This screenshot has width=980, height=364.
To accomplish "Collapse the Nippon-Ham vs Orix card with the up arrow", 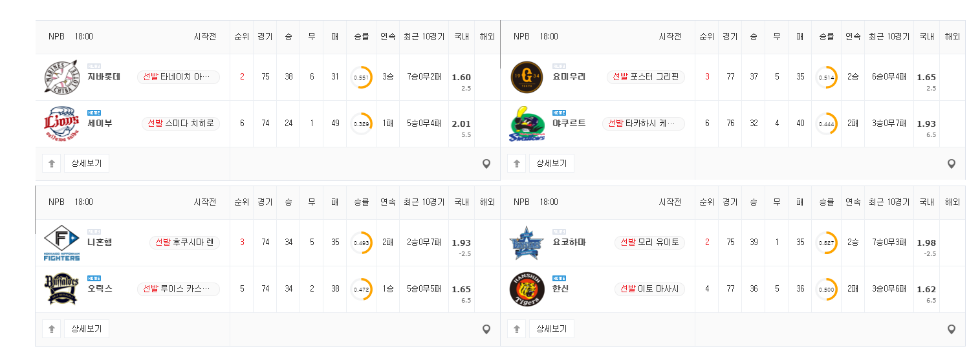I will (51, 329).
